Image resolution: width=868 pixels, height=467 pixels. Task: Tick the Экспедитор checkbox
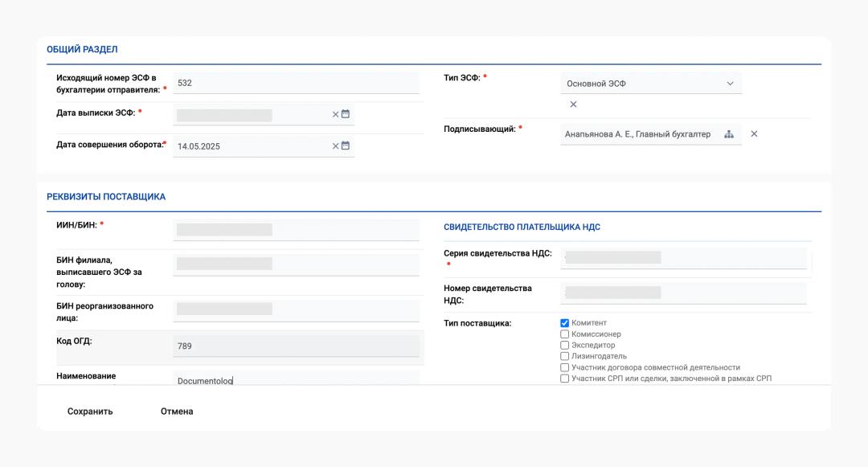(565, 346)
